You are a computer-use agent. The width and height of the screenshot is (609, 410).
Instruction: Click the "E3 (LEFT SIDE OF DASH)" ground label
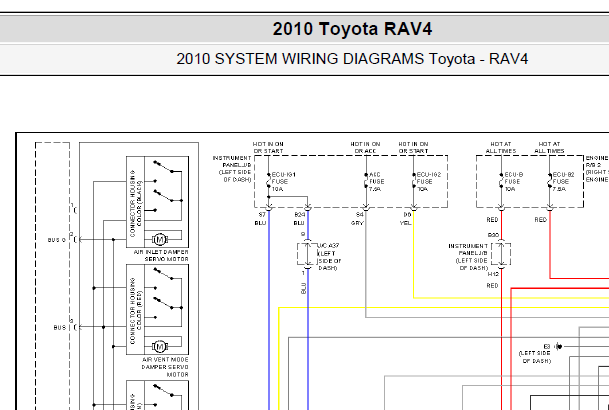tap(536, 354)
